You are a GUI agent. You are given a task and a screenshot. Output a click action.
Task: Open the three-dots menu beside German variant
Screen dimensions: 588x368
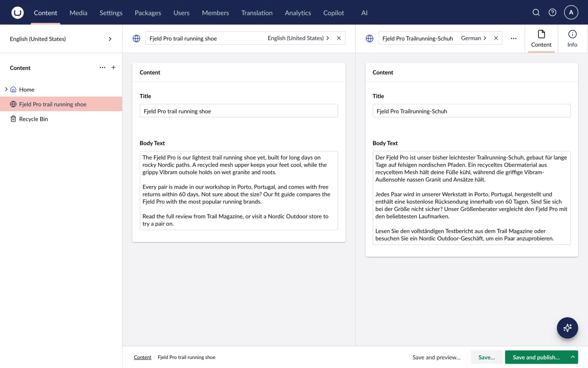513,38
